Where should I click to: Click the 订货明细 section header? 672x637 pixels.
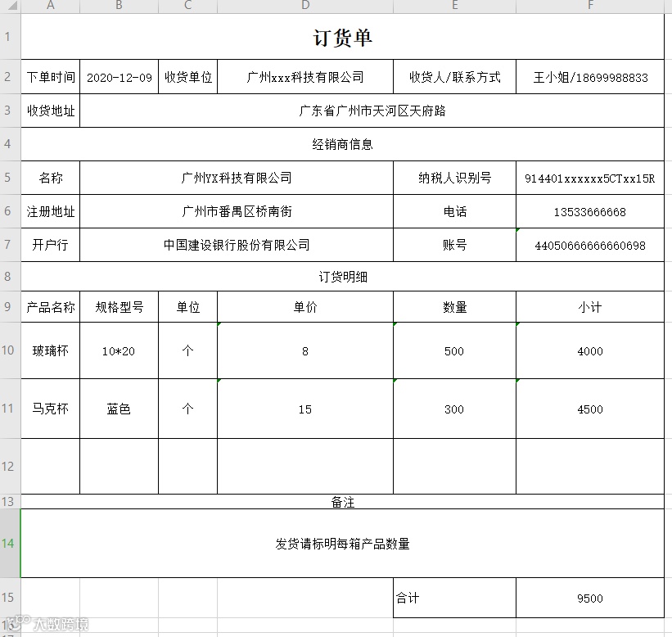pos(342,277)
